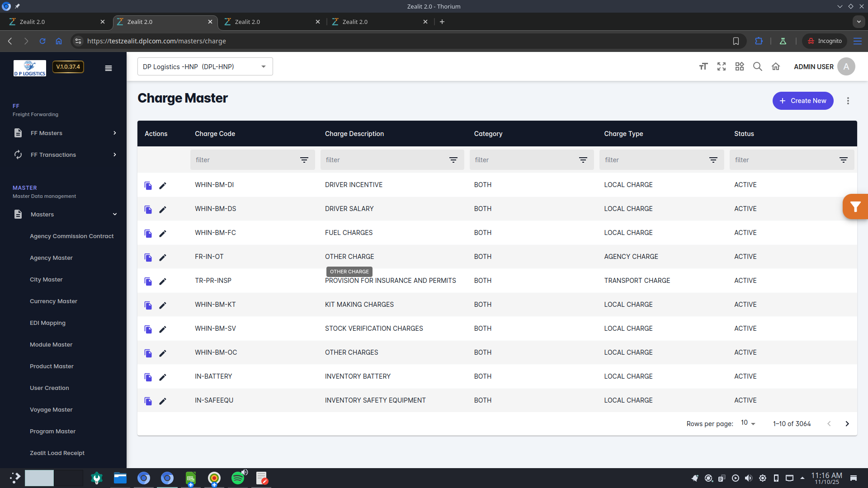Click the edit pencil for DRIVER SALARY row

click(163, 209)
